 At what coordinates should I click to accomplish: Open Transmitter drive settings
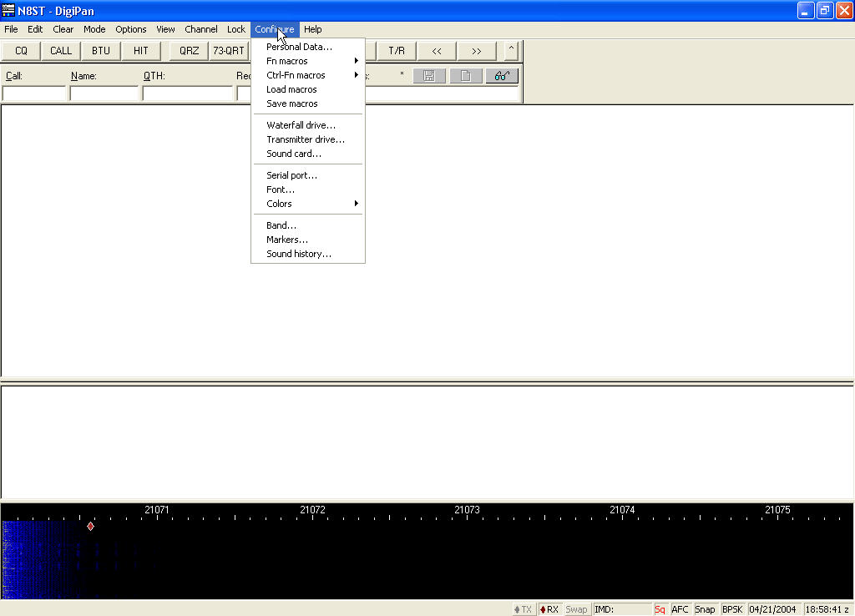[x=308, y=139]
